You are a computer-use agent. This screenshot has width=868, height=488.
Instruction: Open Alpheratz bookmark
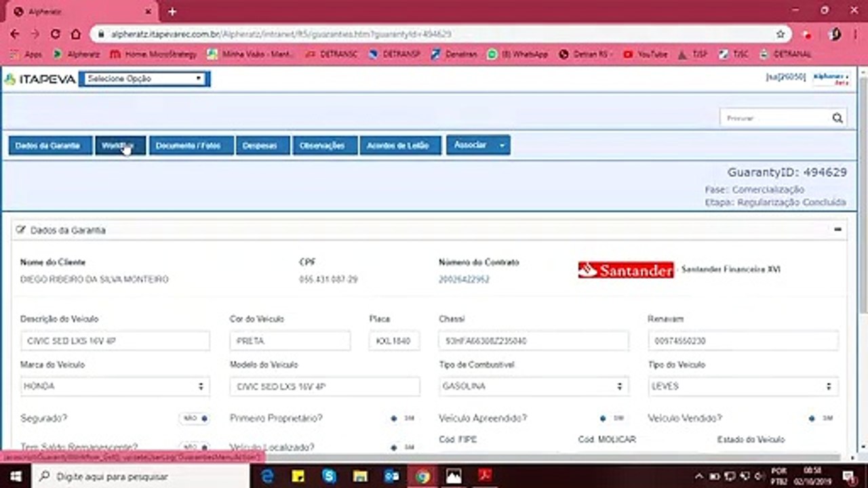point(76,54)
